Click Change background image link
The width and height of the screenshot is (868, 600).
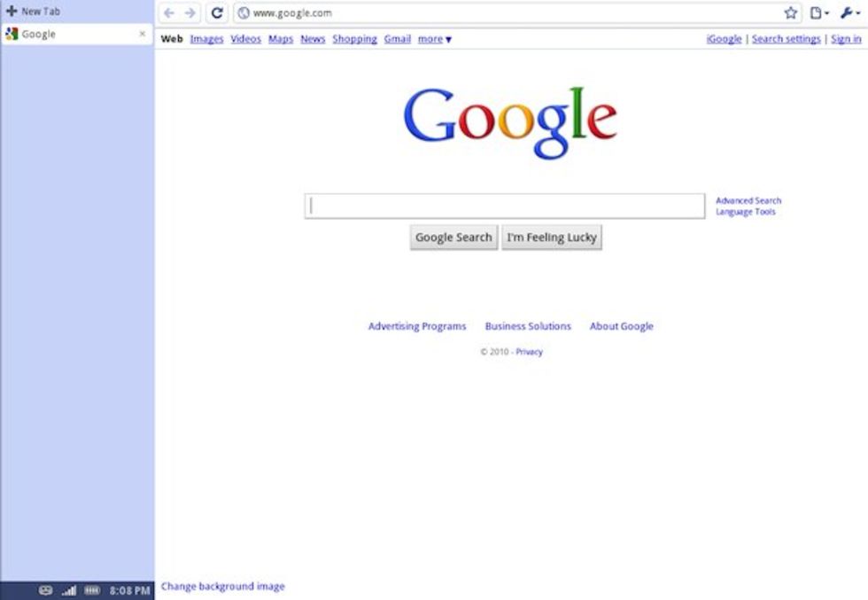223,586
